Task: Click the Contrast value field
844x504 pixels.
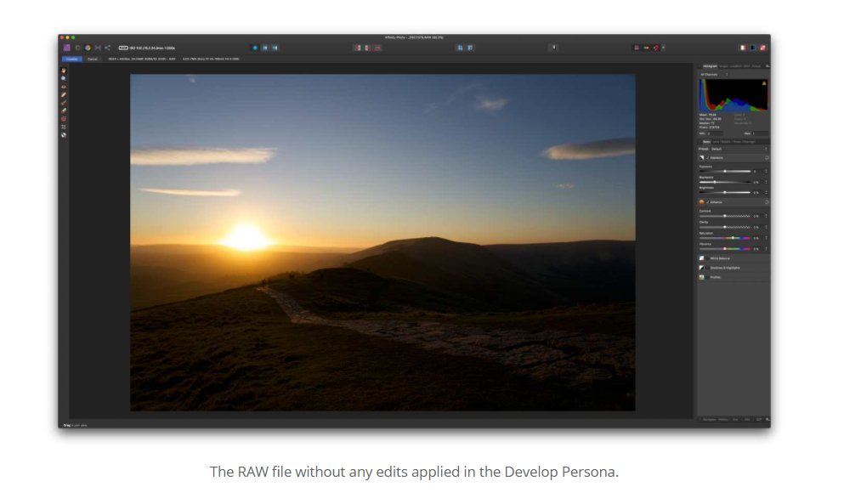Action: (756, 216)
